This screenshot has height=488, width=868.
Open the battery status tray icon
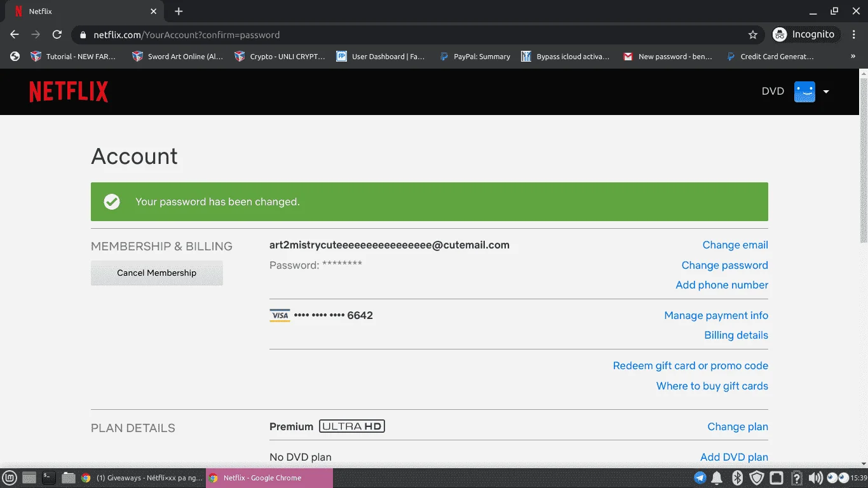[797, 478]
